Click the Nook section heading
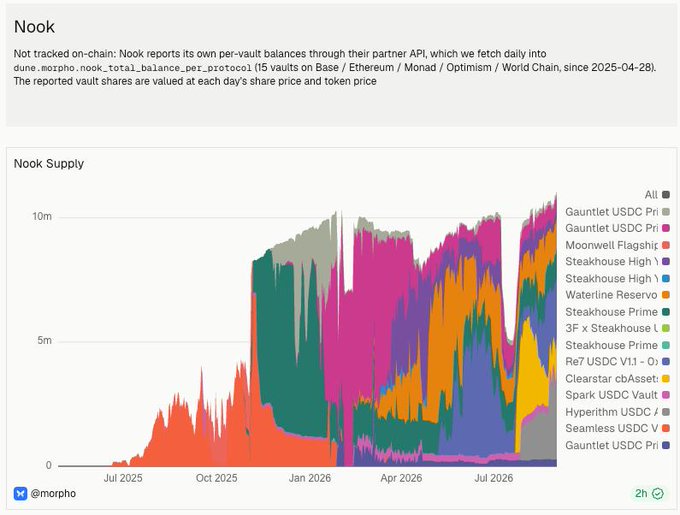 (x=34, y=27)
